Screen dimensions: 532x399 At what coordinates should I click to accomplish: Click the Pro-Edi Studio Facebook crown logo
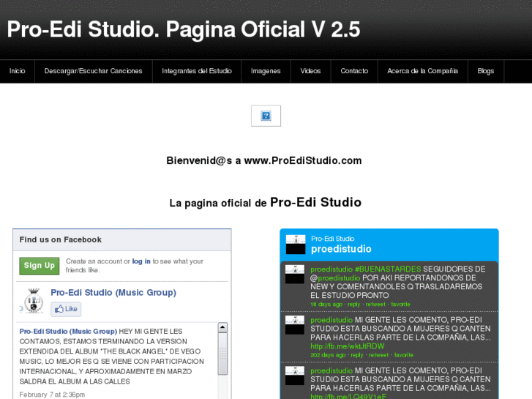pos(33,300)
